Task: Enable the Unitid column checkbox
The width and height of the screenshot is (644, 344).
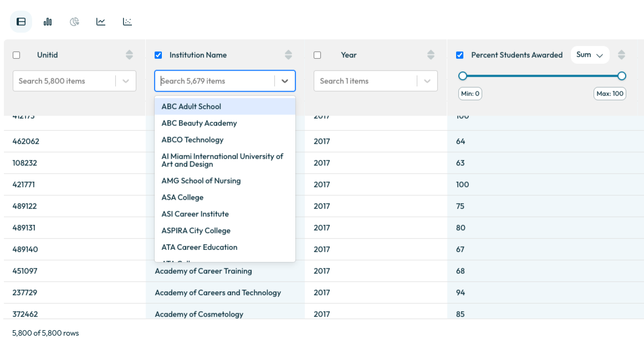Action: click(x=16, y=55)
